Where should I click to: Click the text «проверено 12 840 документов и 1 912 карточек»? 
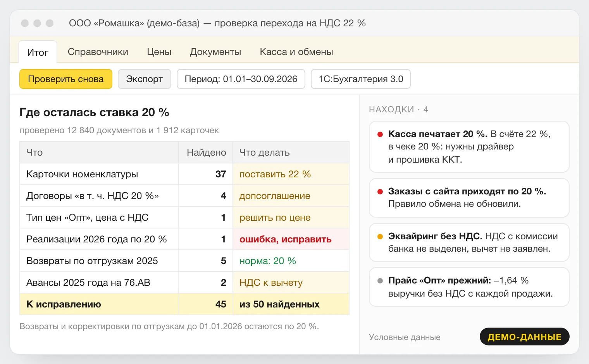(x=119, y=130)
